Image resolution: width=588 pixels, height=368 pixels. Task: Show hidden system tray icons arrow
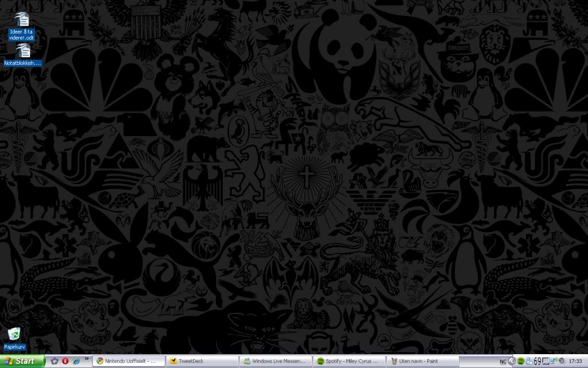512,361
